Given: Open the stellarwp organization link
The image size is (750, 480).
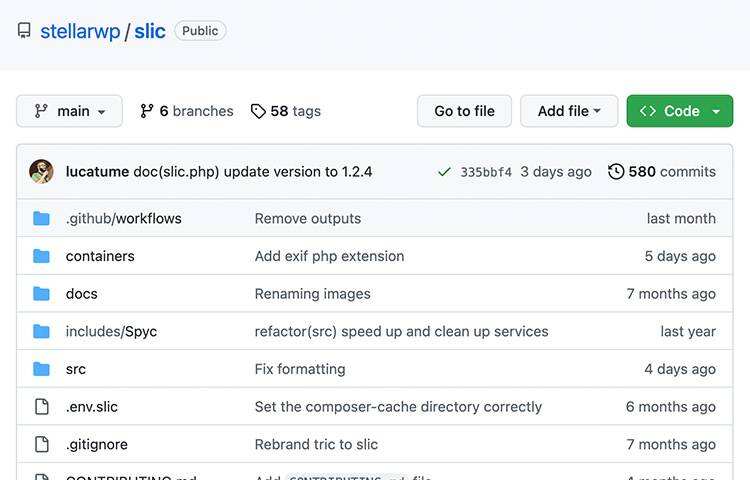Looking at the screenshot, I should point(80,31).
